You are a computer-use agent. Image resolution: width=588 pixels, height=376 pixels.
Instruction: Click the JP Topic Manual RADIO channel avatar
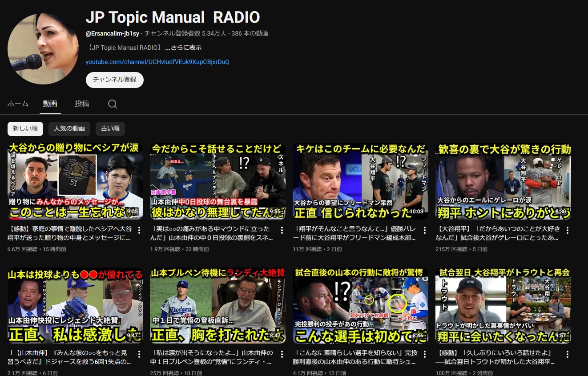[x=43, y=49]
